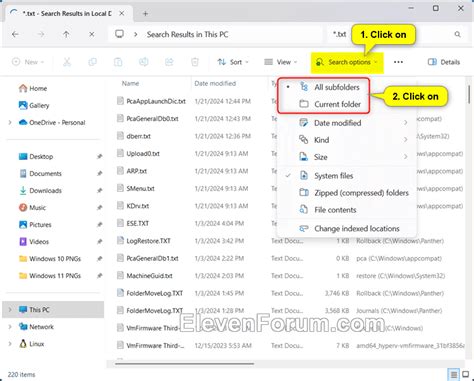Click the Forward navigation arrow

pos(41,34)
